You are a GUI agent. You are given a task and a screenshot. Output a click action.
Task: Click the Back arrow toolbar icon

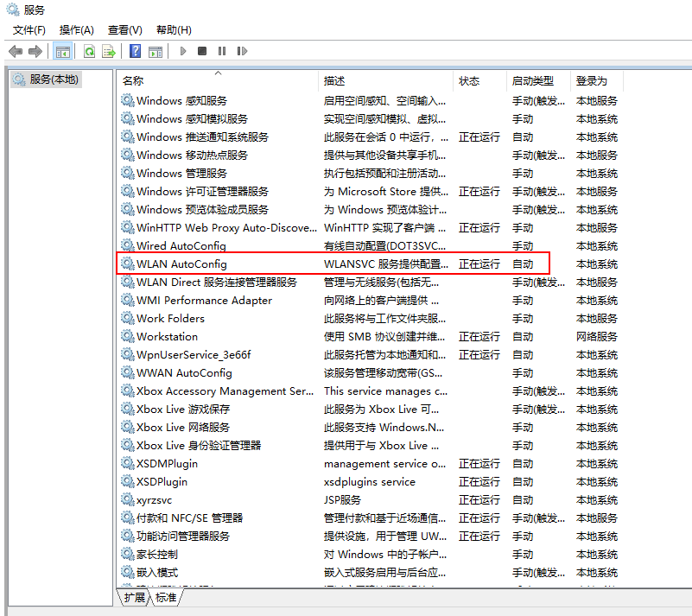click(x=16, y=51)
